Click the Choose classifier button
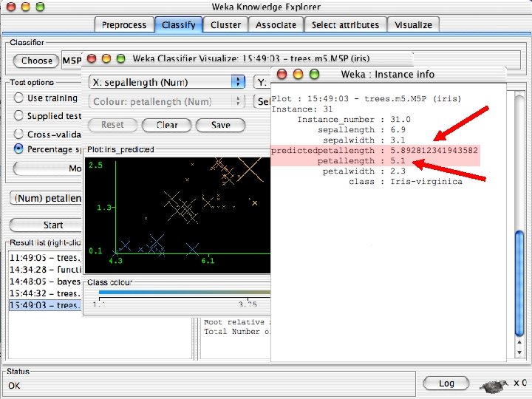The height and width of the screenshot is (399, 532). pos(36,61)
